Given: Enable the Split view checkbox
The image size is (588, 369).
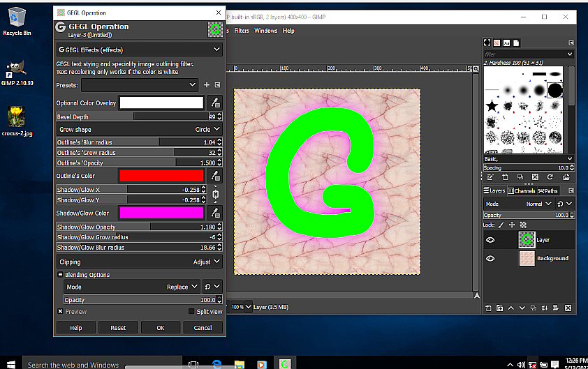Looking at the screenshot, I should 191,311.
